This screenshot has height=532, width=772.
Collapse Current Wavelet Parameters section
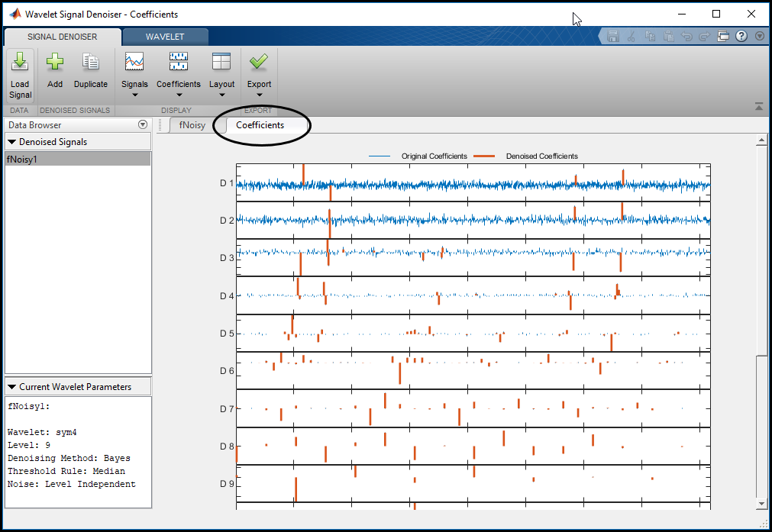[12, 387]
